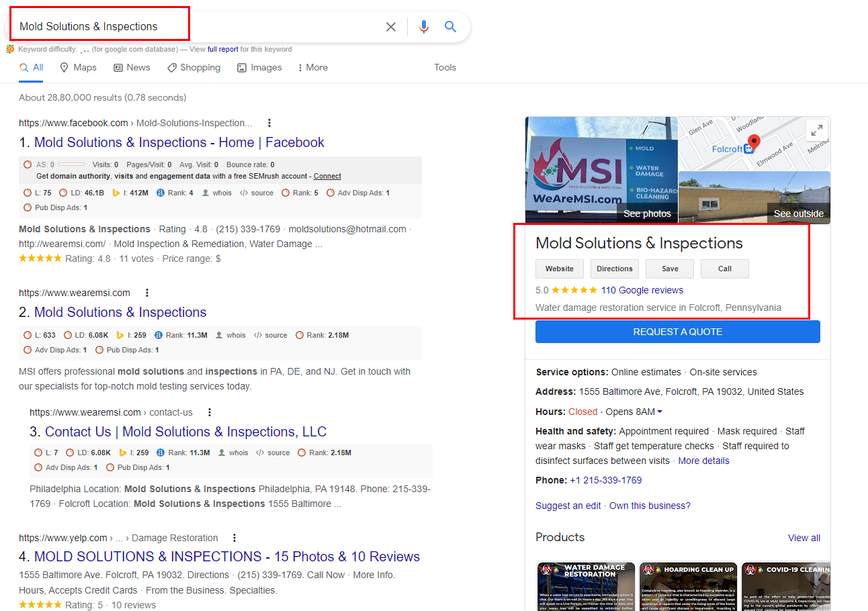Switch to the All results tab
The image size is (868, 611).
point(32,67)
